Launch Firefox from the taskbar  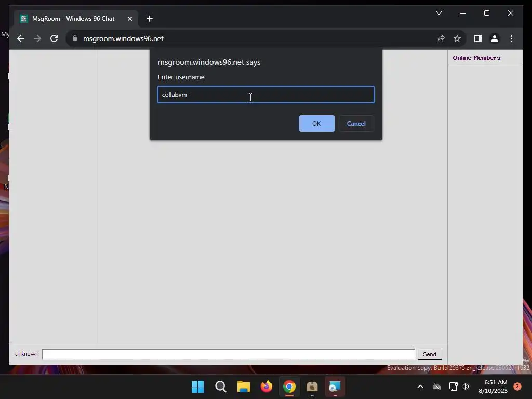pos(267,387)
